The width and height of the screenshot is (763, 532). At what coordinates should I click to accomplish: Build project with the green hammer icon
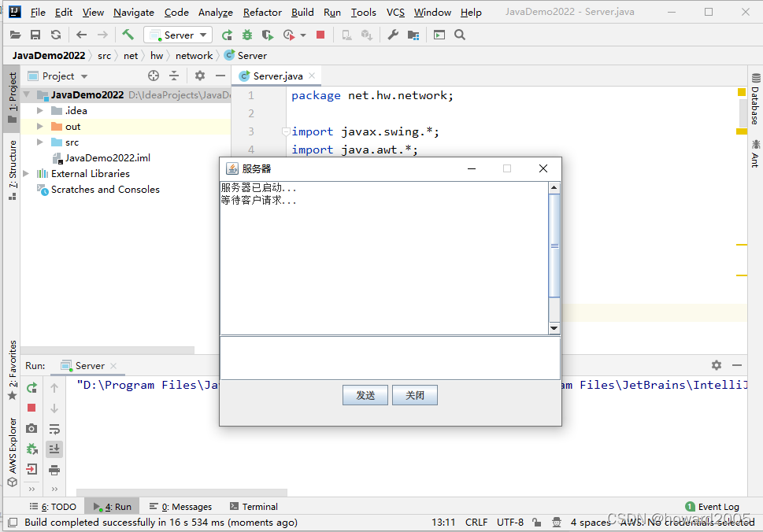(128, 35)
